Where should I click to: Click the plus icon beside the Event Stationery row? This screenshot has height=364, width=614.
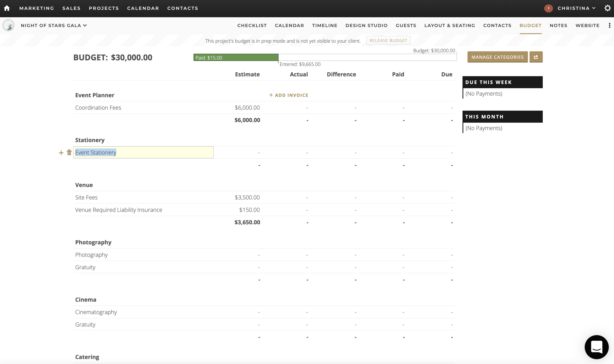[61, 152]
